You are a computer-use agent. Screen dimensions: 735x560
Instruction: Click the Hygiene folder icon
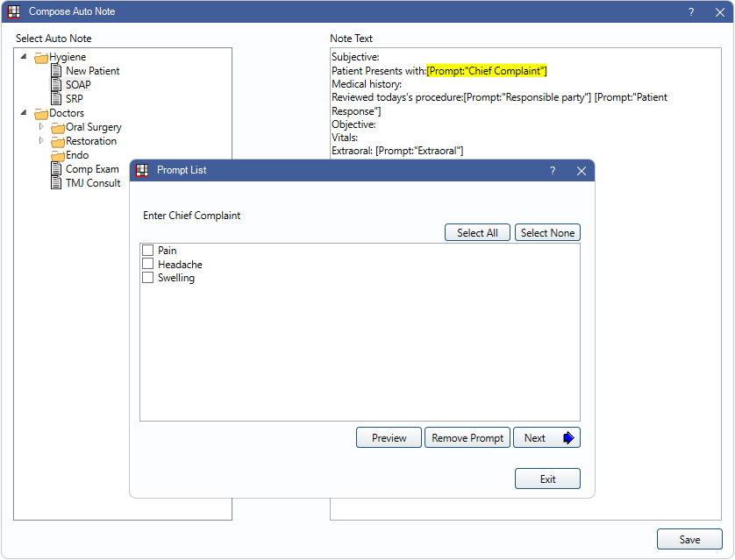(41, 58)
